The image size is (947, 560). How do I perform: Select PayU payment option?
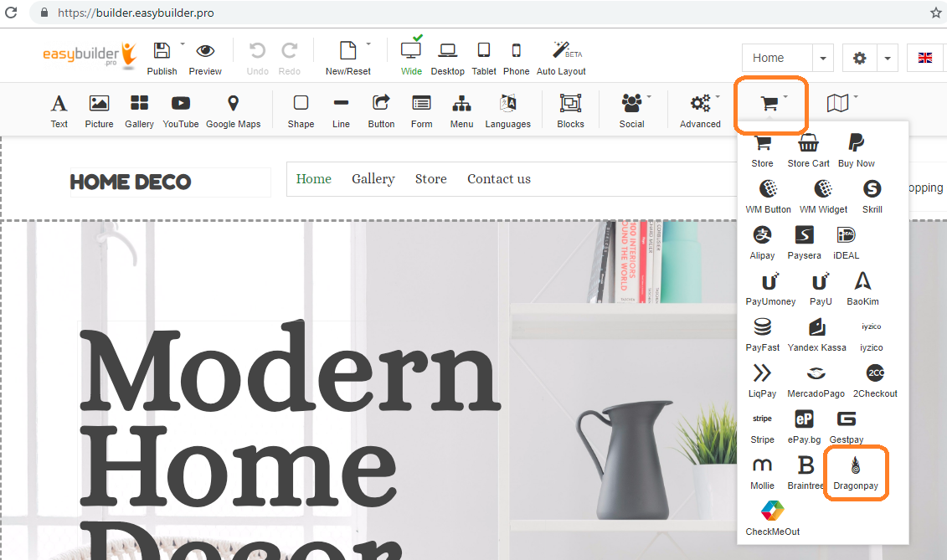point(821,289)
